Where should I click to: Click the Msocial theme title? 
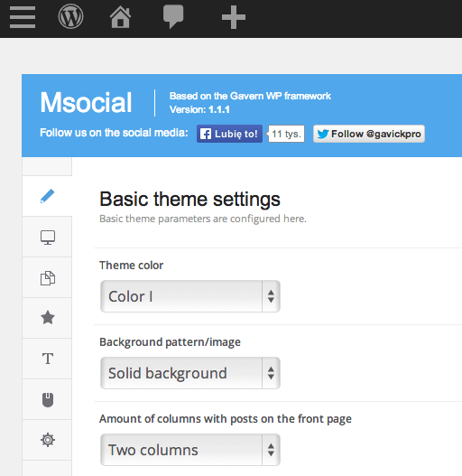[86, 103]
